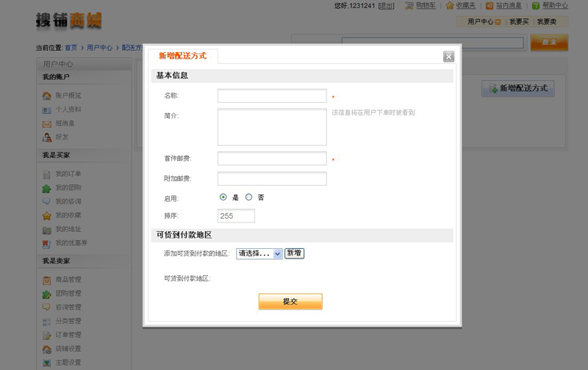Click the 我的咨询 speech bubble icon
The image size is (588, 370).
click(x=46, y=201)
